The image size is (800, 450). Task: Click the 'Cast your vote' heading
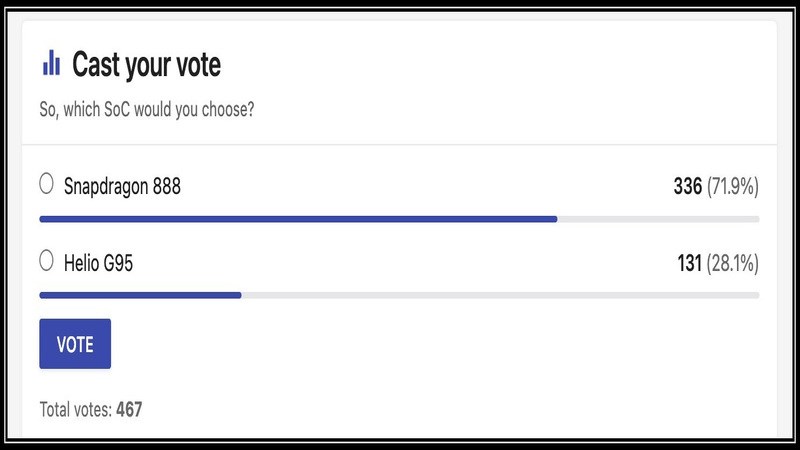pos(146,66)
